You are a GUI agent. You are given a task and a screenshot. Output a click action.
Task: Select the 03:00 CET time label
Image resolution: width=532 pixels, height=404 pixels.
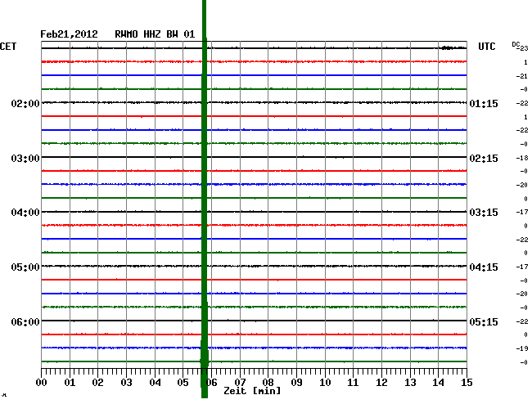tap(25, 159)
